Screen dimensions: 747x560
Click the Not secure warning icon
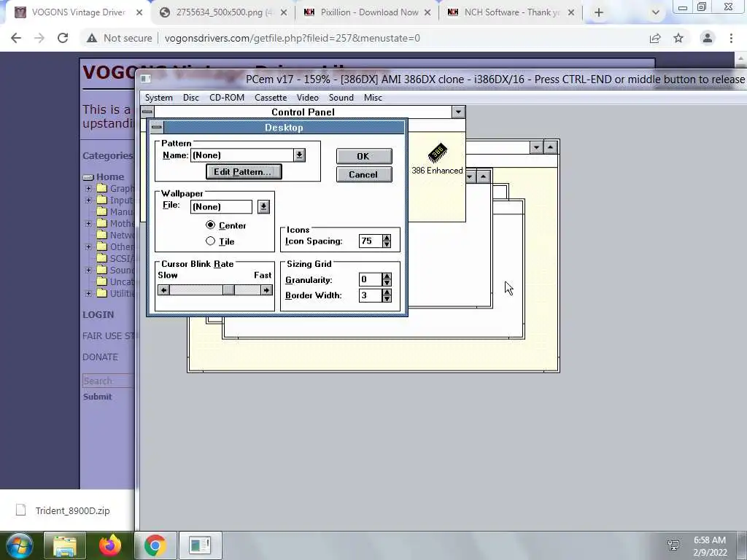(x=92, y=38)
